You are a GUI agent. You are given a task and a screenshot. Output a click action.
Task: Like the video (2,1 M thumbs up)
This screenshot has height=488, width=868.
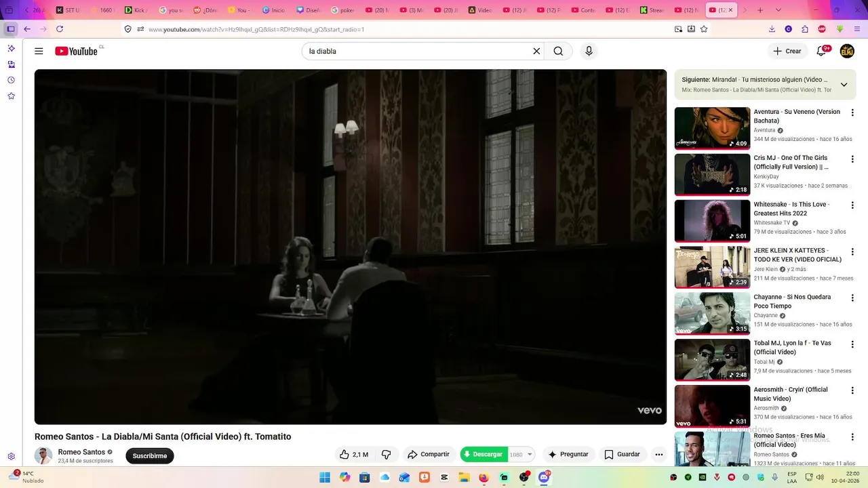tap(354, 454)
